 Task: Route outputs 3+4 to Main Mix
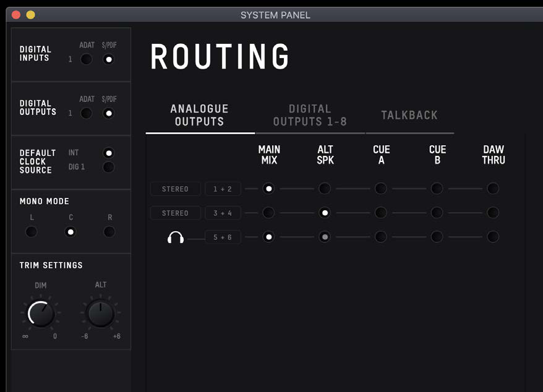coord(268,213)
